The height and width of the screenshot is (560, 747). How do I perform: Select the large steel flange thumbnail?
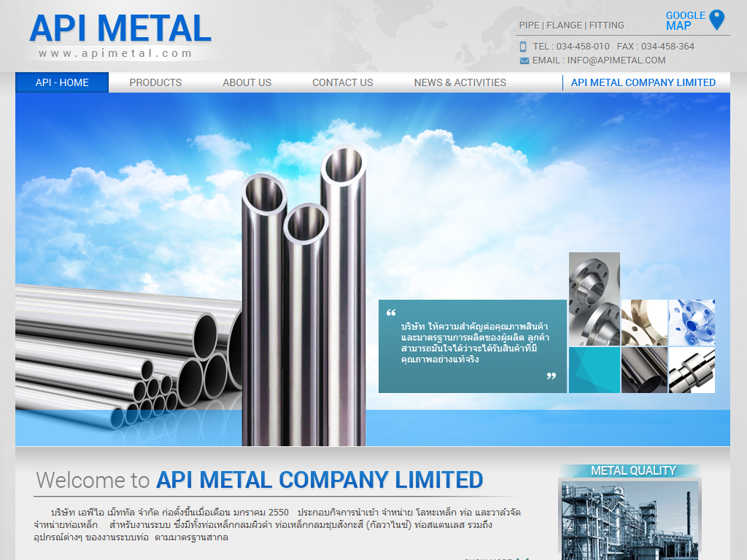click(594, 299)
